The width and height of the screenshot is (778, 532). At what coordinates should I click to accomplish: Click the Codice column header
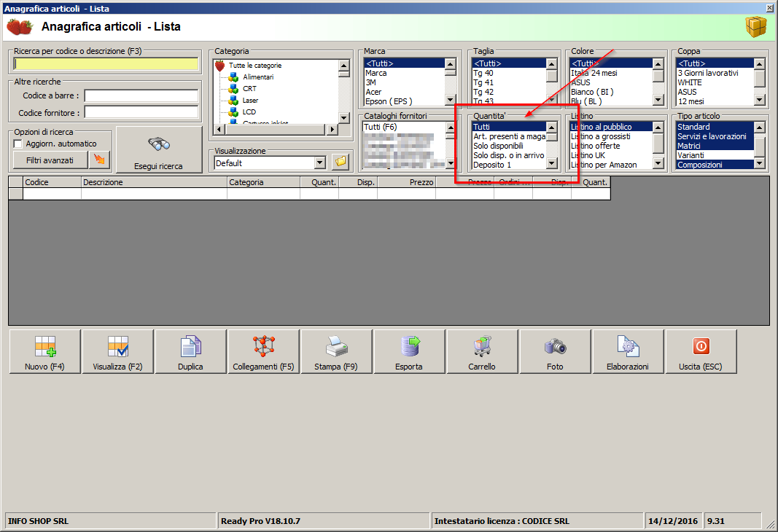[x=52, y=182]
